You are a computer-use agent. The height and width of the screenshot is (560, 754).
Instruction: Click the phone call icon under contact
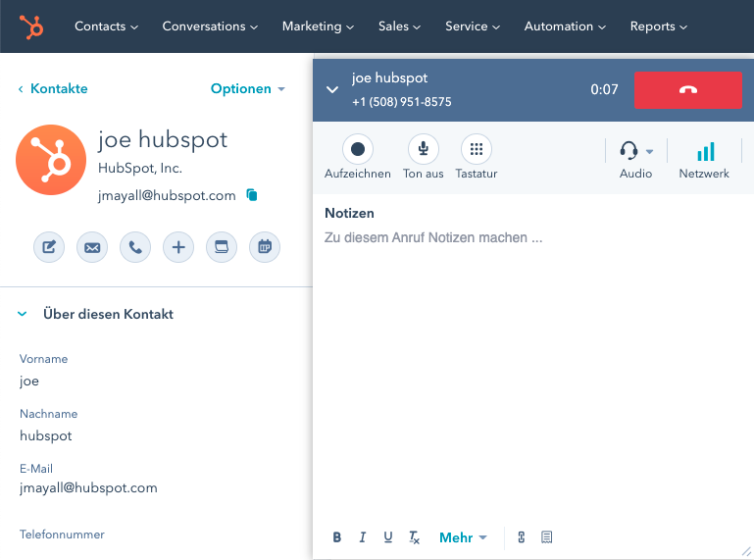[x=135, y=247]
